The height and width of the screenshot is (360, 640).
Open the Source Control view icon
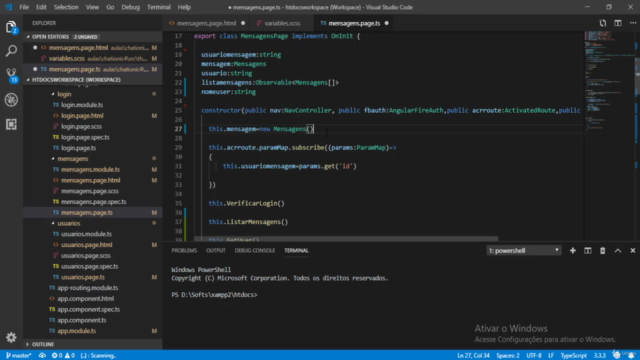click(x=11, y=75)
